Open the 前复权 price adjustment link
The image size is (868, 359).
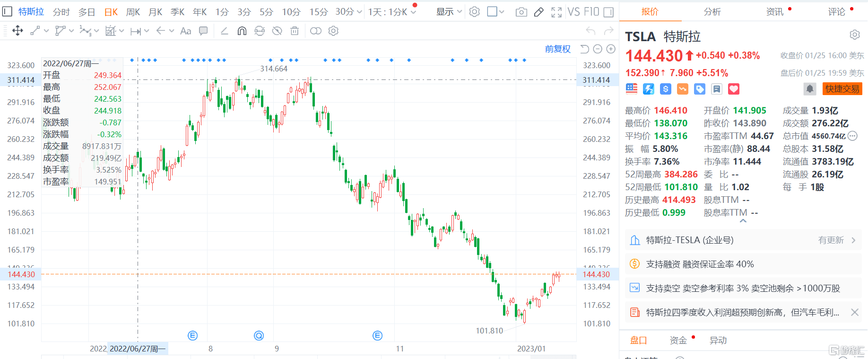[557, 49]
